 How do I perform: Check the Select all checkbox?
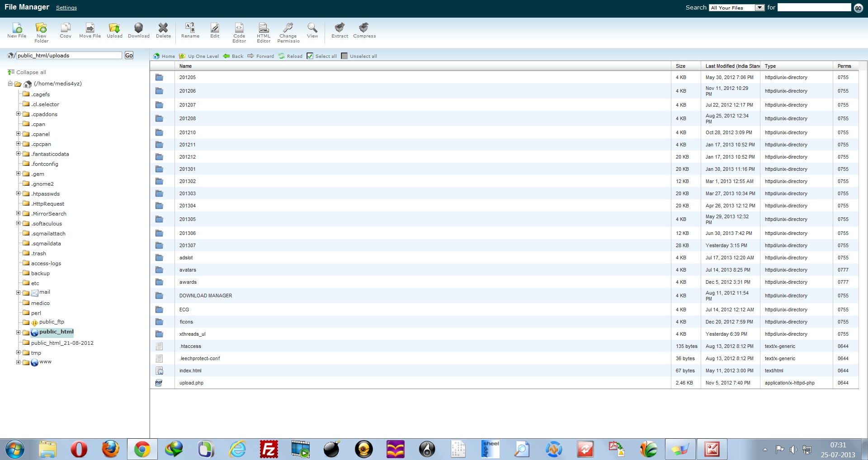[x=310, y=56]
